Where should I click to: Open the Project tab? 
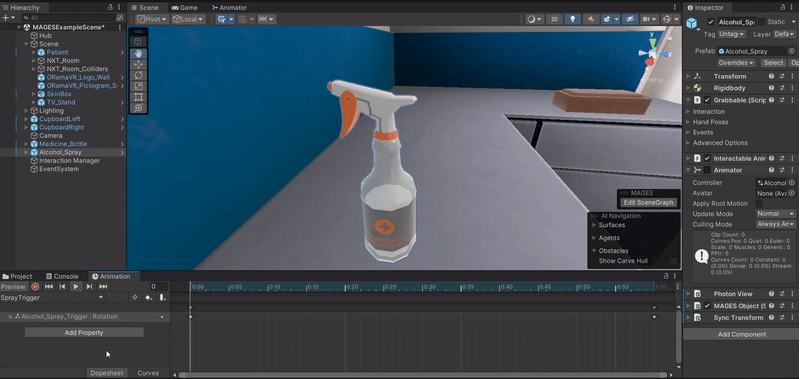(x=17, y=276)
